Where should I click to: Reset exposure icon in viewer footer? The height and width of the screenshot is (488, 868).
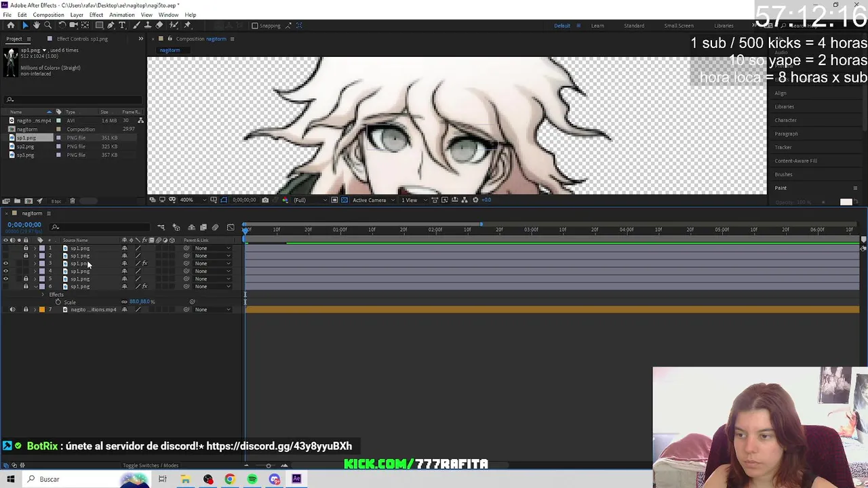pos(475,200)
